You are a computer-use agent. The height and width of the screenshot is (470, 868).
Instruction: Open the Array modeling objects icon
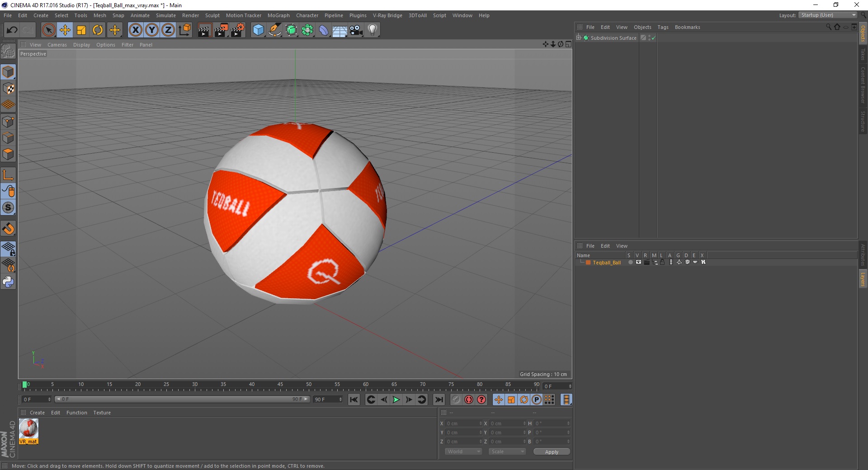coord(307,30)
